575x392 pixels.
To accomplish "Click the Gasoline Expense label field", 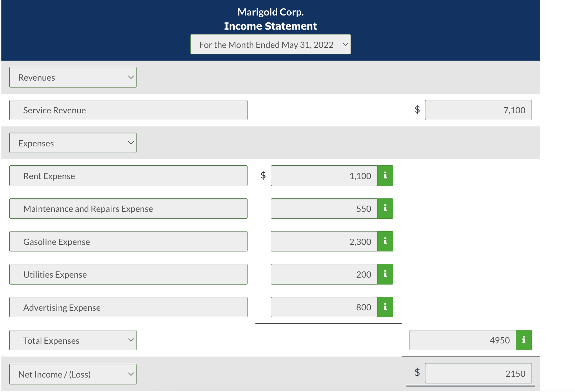I will 128,241.
